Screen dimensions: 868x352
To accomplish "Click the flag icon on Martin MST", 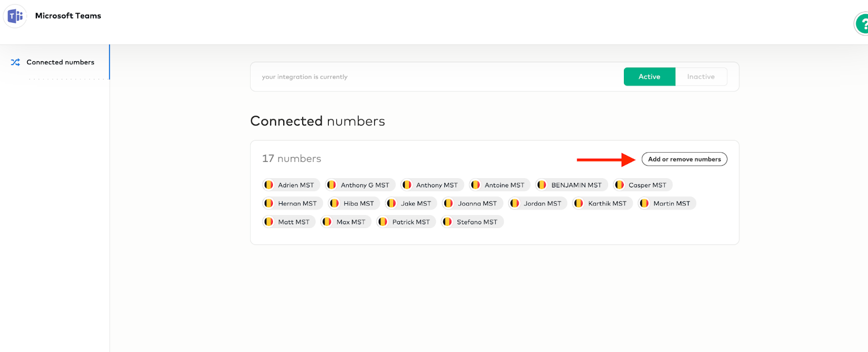I will click(x=644, y=204).
